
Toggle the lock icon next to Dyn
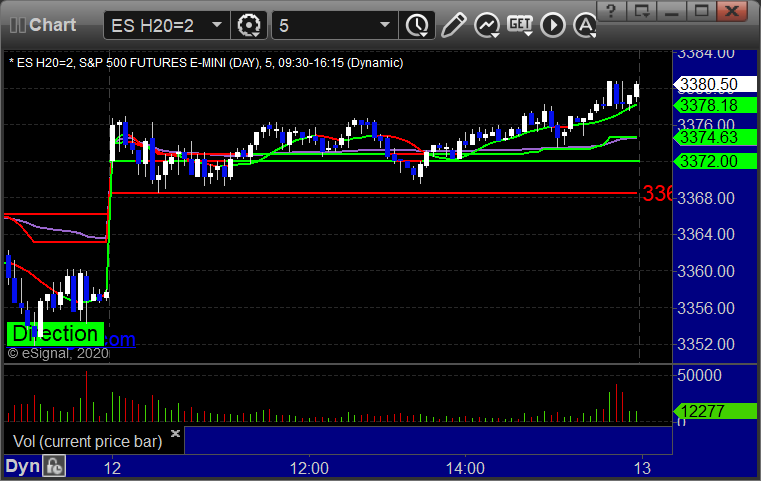(x=54, y=466)
